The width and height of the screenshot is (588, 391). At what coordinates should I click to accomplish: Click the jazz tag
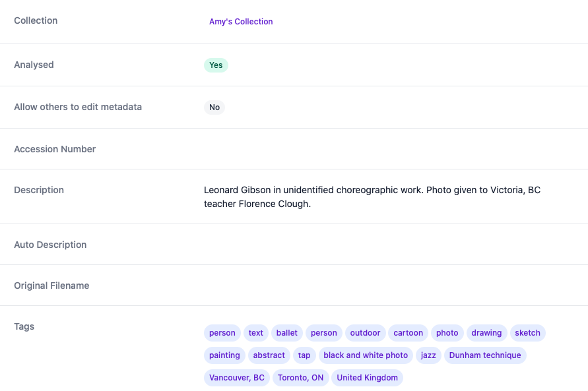pyautogui.click(x=428, y=355)
